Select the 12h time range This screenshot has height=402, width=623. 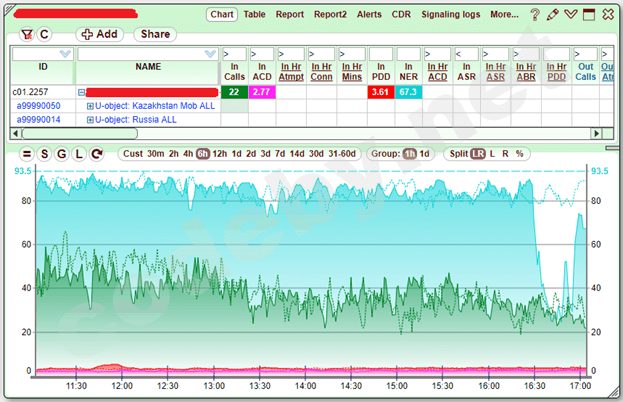pos(220,154)
